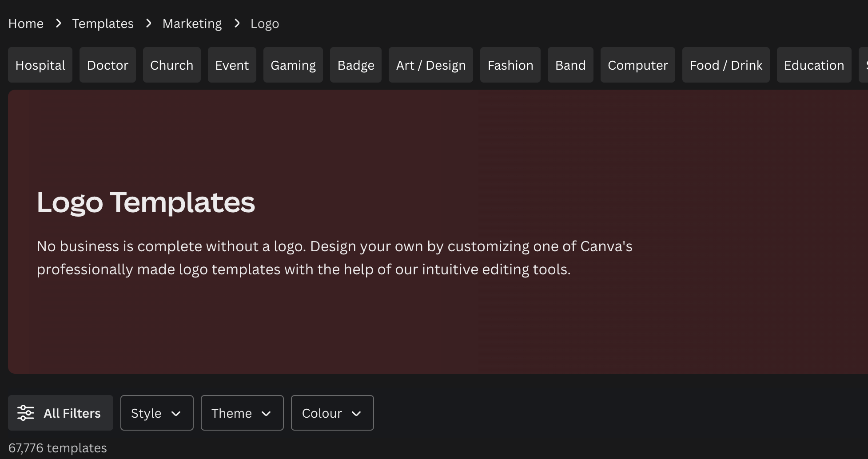This screenshot has width=868, height=459.
Task: Select the Doctor category chip
Action: point(108,65)
